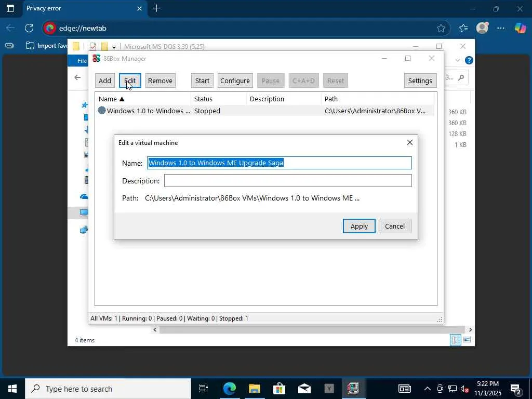The height and width of the screenshot is (399, 532).
Task: Open Copilot in Edge
Action: (520, 28)
